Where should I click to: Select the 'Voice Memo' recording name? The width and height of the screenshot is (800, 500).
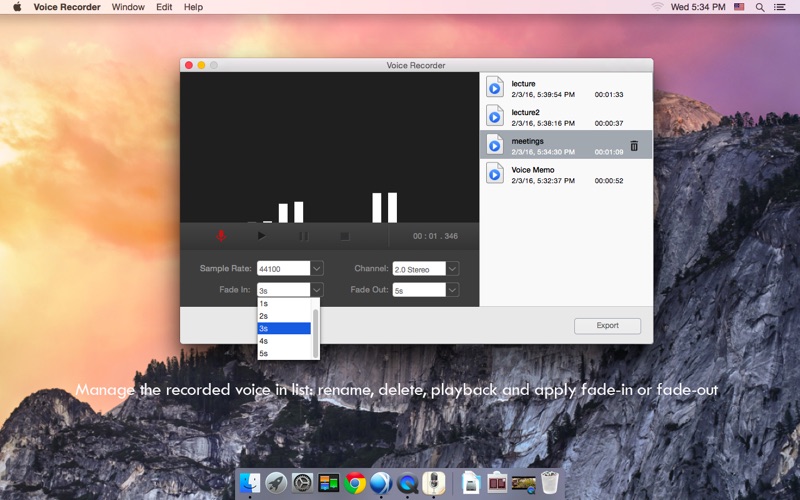click(x=533, y=170)
